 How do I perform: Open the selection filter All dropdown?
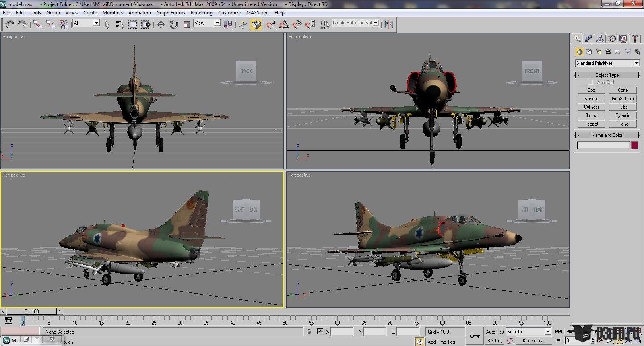pyautogui.click(x=86, y=23)
